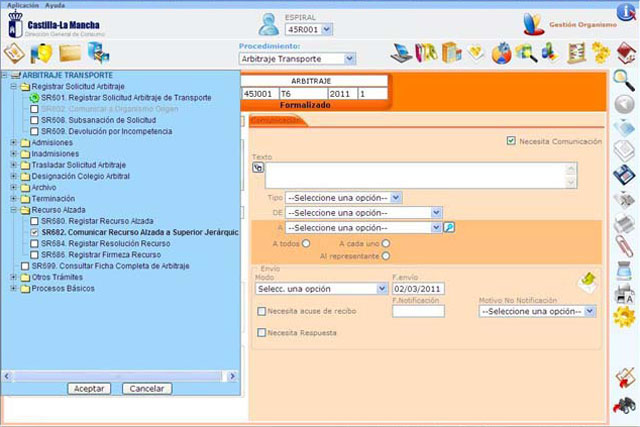Check the SR608 Subsanación de Solicitud box

click(x=35, y=120)
